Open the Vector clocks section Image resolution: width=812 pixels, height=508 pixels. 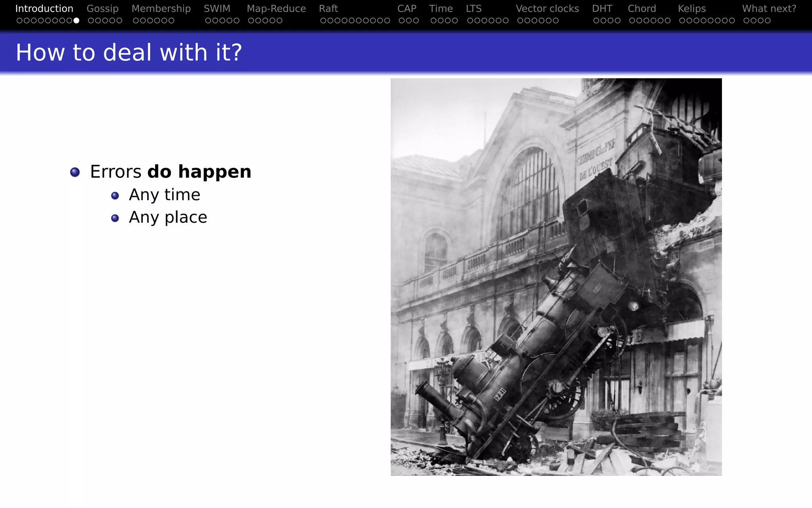pyautogui.click(x=547, y=8)
